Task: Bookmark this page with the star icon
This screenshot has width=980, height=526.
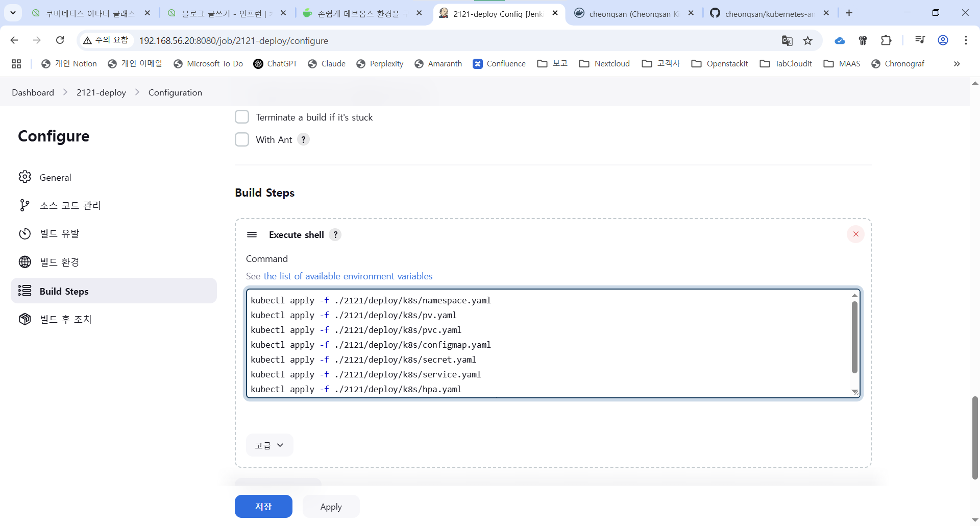Action: 808,40
